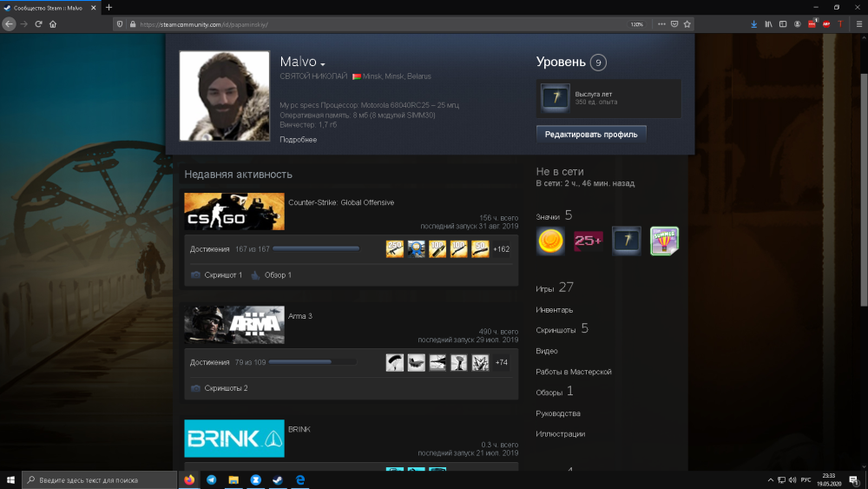Open the 25+ games collector badge
Viewport: 868px width, 489px height.
coord(588,241)
